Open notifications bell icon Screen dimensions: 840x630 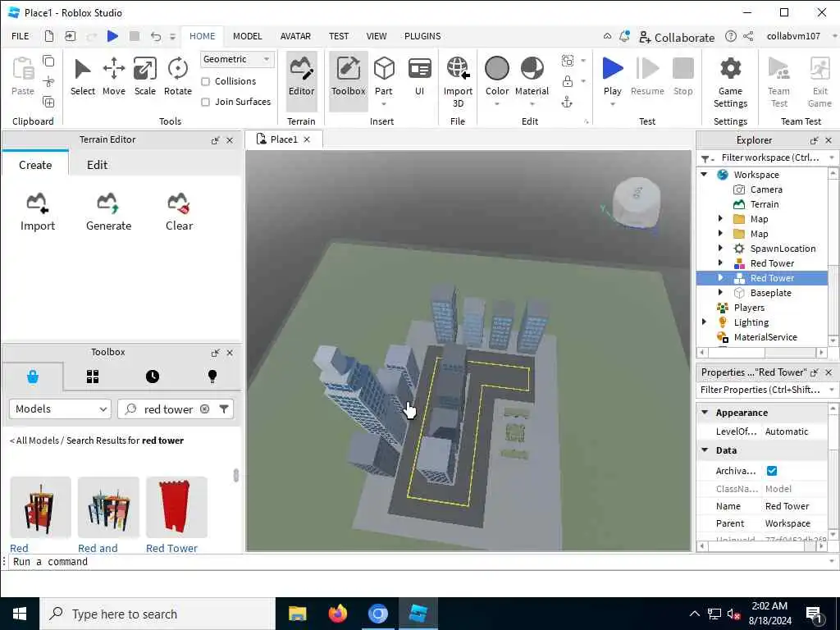[624, 36]
